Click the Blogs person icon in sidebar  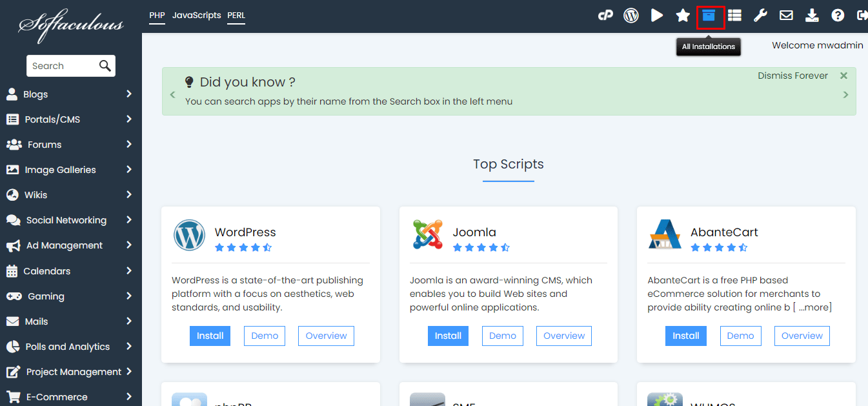coord(12,94)
